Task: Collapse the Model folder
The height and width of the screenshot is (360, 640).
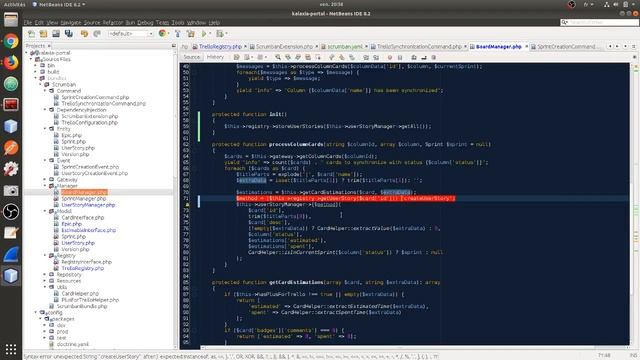Action: [x=45, y=211]
